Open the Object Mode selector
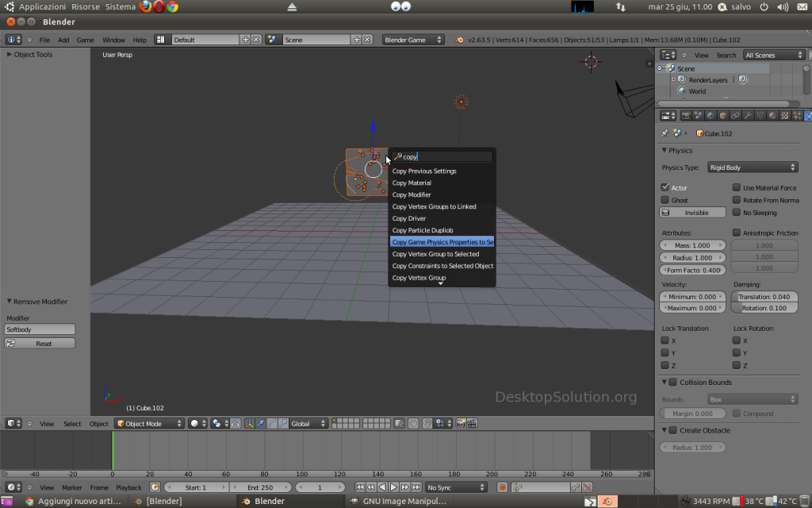This screenshot has height=508, width=812. pyautogui.click(x=150, y=424)
